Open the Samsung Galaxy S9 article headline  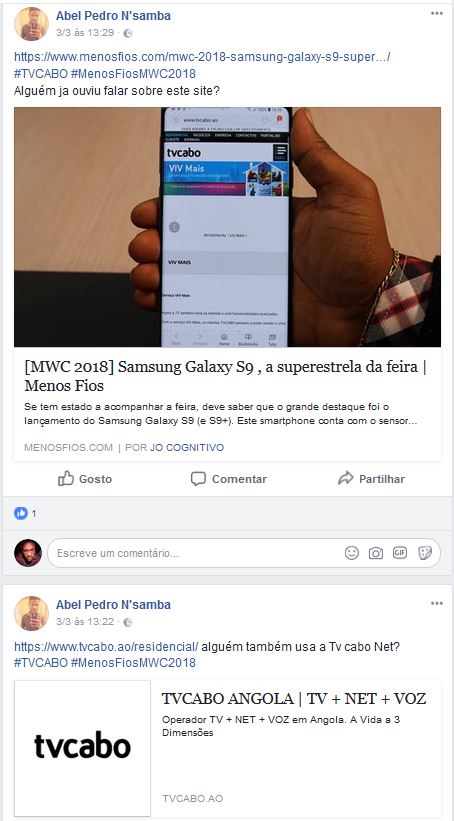pyautogui.click(x=227, y=376)
